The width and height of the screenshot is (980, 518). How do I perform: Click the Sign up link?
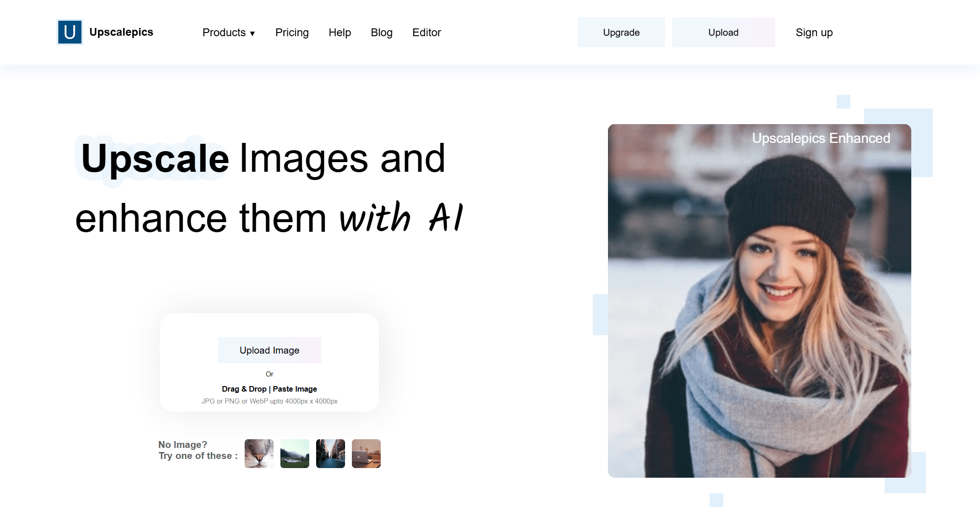pyautogui.click(x=814, y=33)
